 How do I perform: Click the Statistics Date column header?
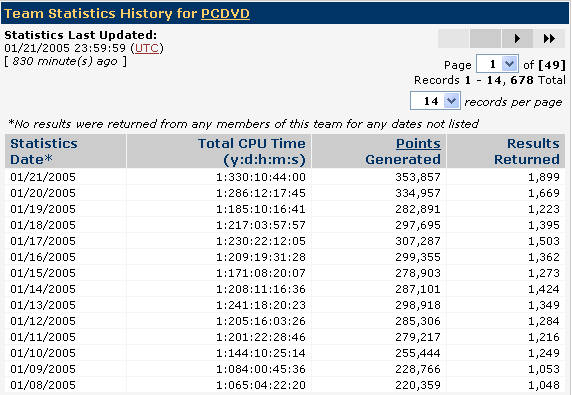tap(44, 151)
